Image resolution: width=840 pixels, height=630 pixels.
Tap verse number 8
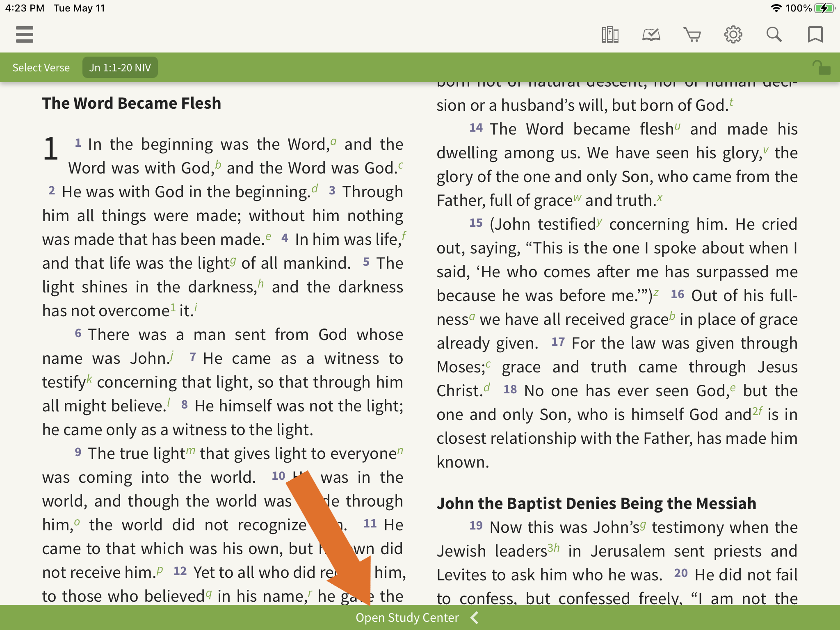185,404
